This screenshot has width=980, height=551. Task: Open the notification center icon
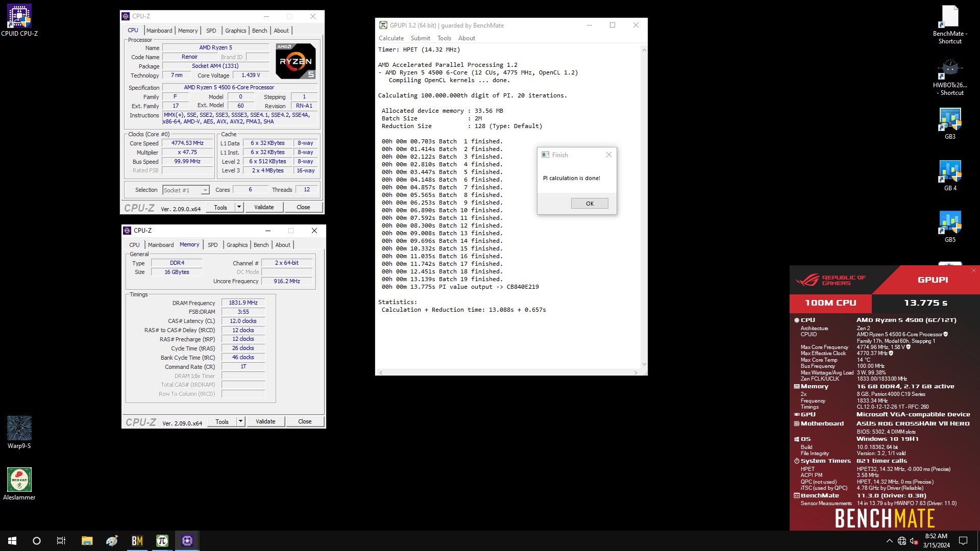pyautogui.click(x=963, y=541)
